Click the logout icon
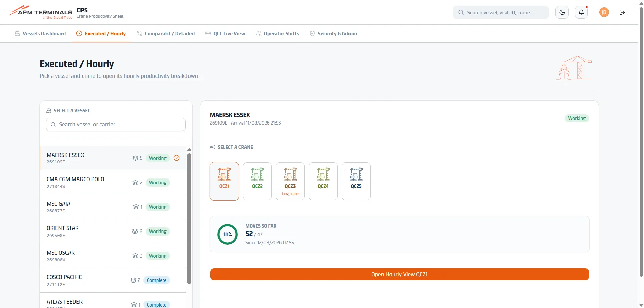Screen dimensions: 644x308 [x=622, y=12]
